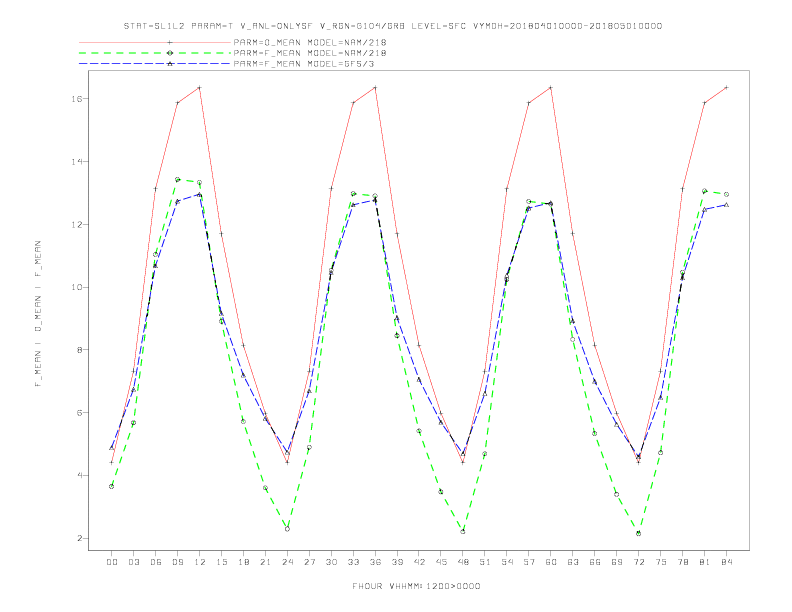
Task: Click the green circle minimum marker at hour 72
Action: [x=638, y=533]
